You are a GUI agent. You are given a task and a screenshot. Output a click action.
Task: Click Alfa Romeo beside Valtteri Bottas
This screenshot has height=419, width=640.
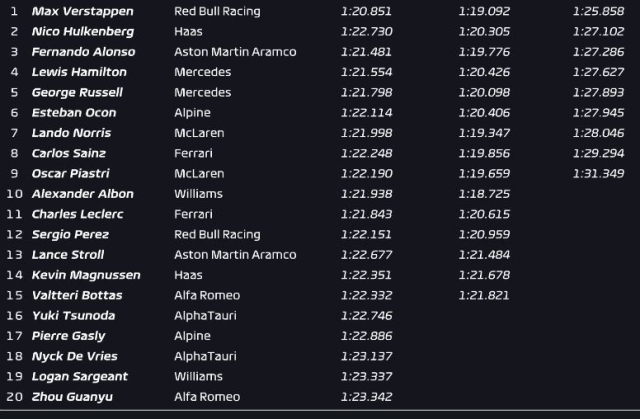(204, 295)
